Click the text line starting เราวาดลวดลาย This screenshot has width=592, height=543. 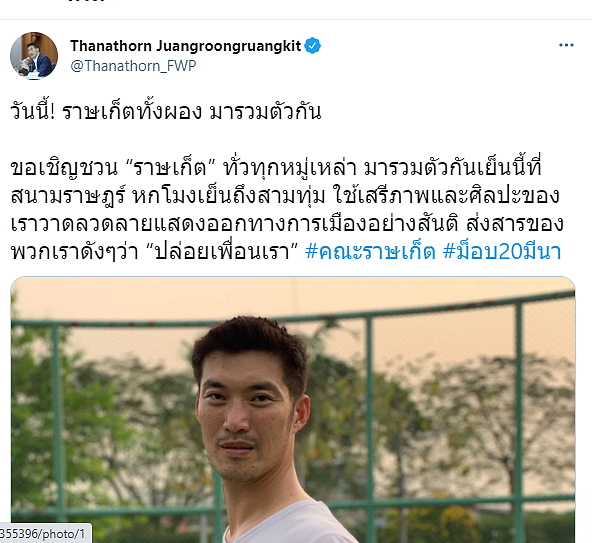(287, 224)
